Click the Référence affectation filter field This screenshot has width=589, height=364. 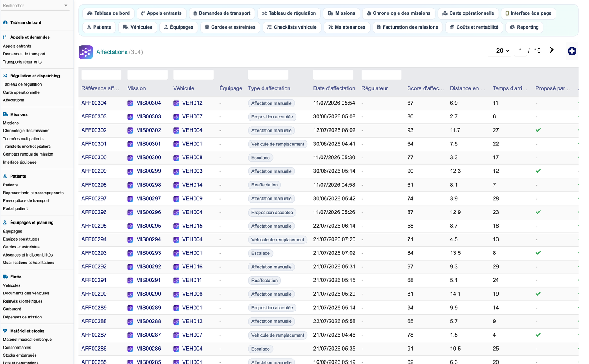101,75
